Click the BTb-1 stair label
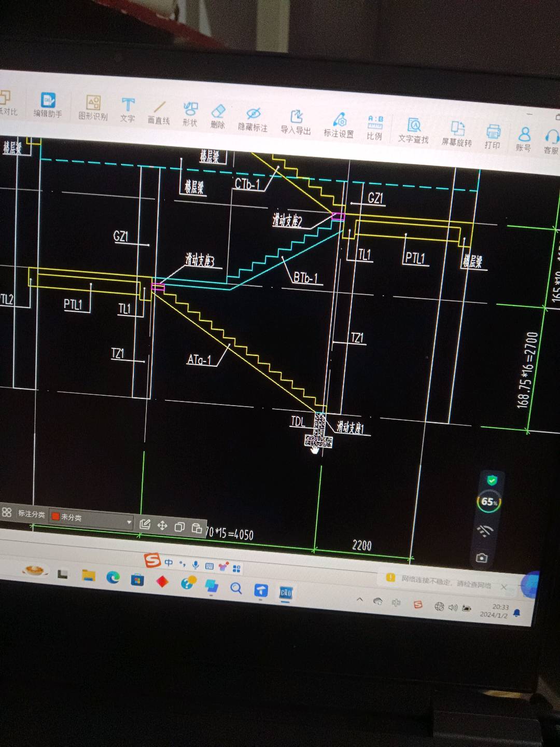 click(306, 278)
